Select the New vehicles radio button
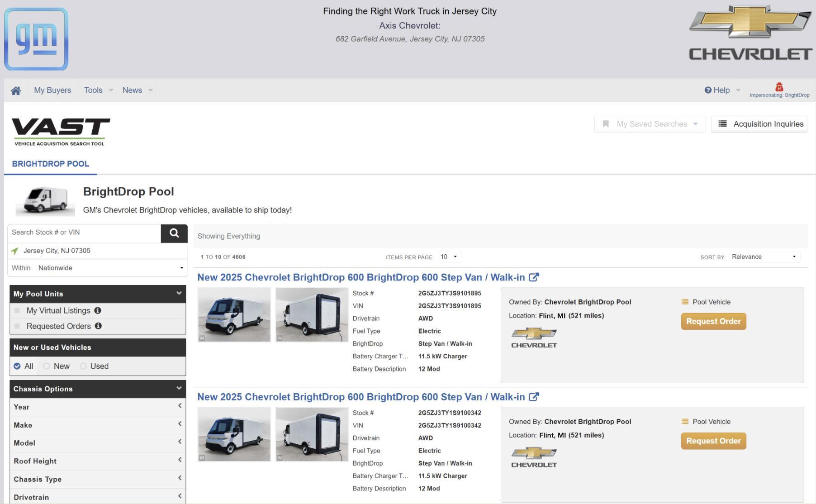The height and width of the screenshot is (504, 816). click(47, 366)
